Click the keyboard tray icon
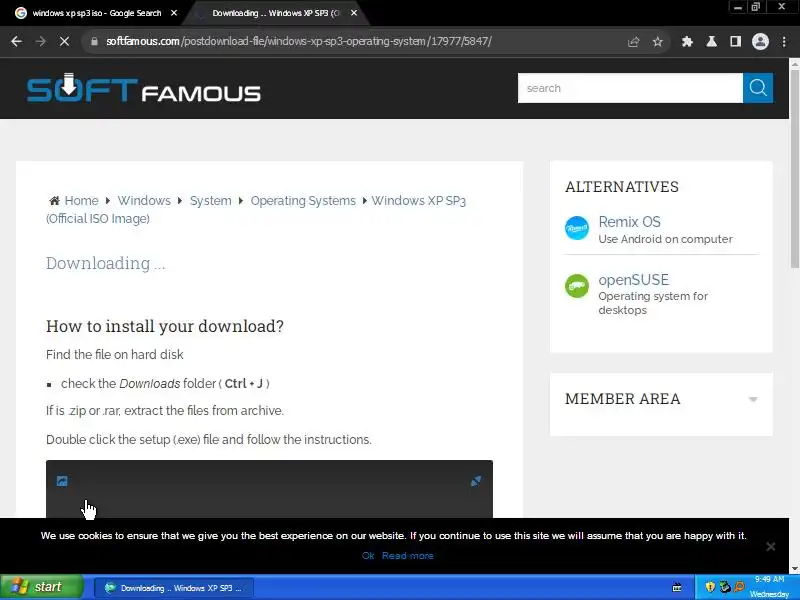This screenshot has height=600, width=800. [x=677, y=588]
